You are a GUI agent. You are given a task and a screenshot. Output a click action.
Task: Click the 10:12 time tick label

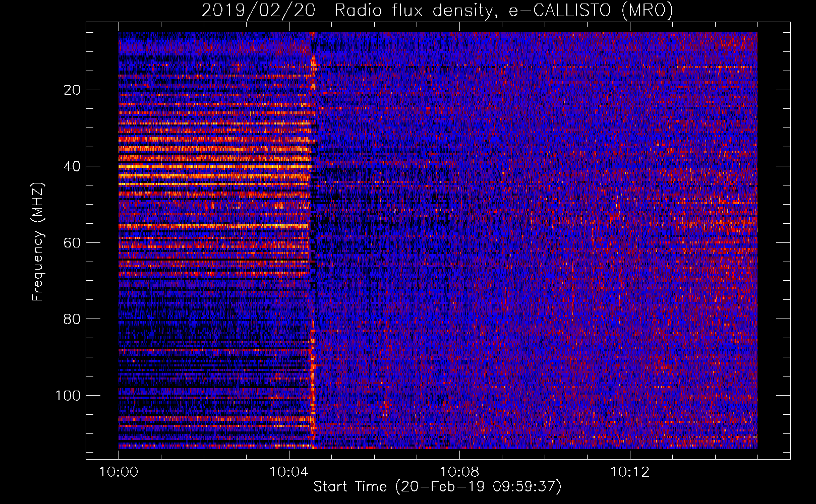pyautogui.click(x=630, y=472)
